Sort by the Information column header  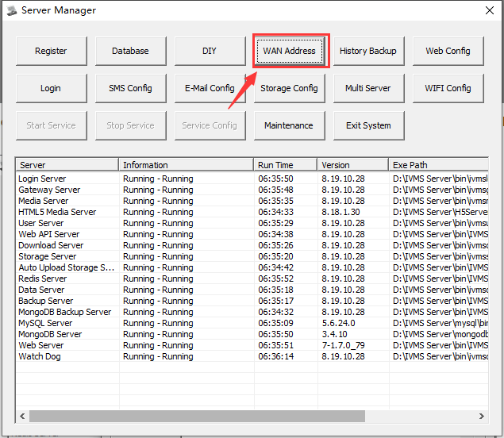[x=186, y=165]
